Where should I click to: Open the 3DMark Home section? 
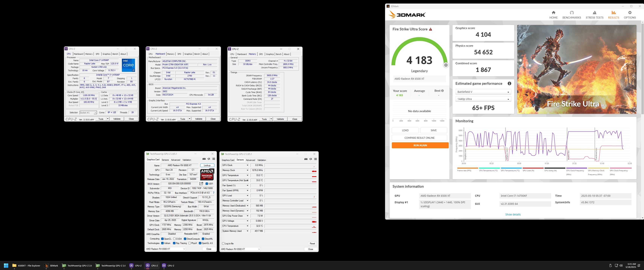point(553,15)
